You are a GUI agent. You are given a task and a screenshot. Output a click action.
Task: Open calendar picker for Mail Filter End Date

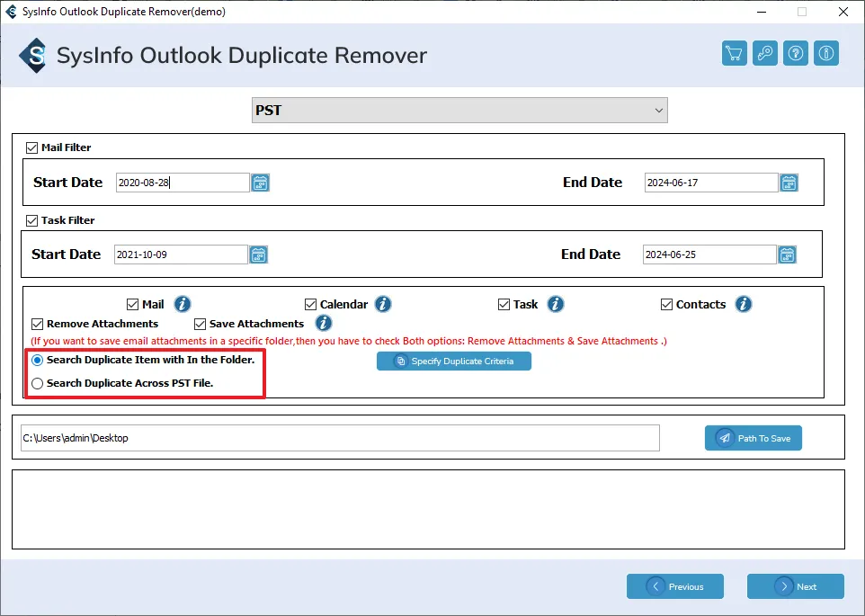click(x=789, y=183)
